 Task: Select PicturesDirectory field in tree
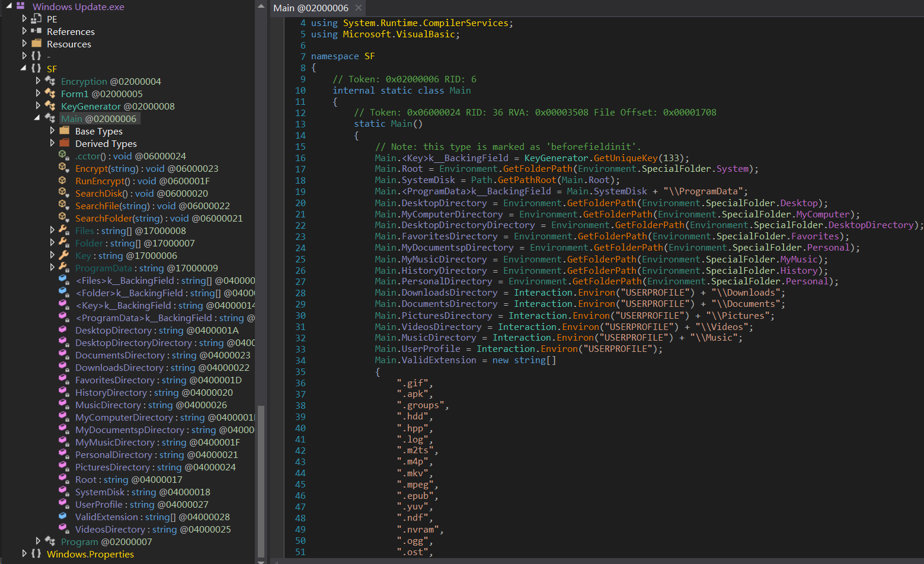(x=155, y=467)
